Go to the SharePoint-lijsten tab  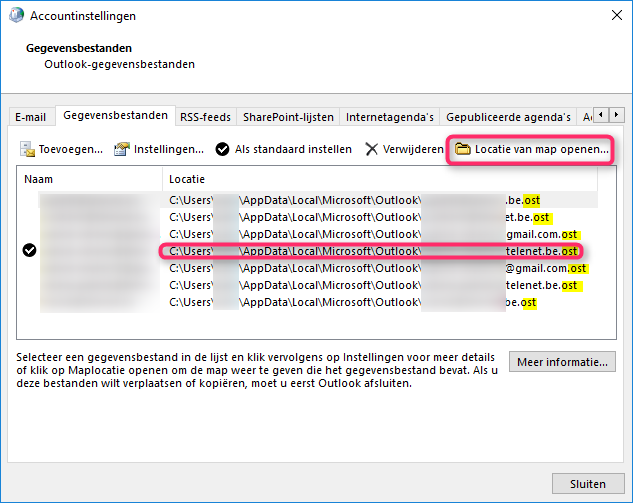pyautogui.click(x=288, y=117)
